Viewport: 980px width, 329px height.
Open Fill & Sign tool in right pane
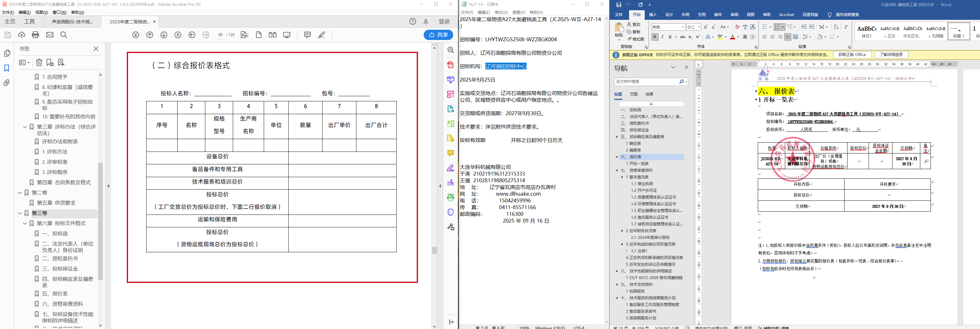pos(451,168)
